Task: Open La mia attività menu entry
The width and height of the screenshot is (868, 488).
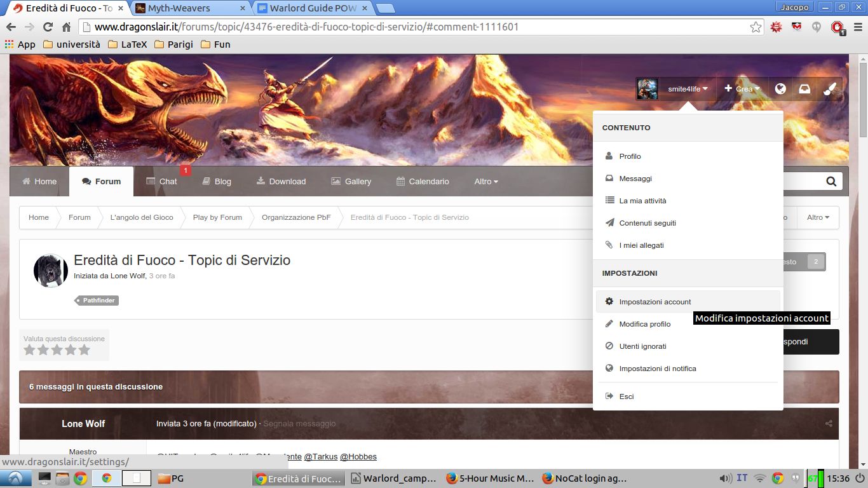Action: tap(688, 201)
